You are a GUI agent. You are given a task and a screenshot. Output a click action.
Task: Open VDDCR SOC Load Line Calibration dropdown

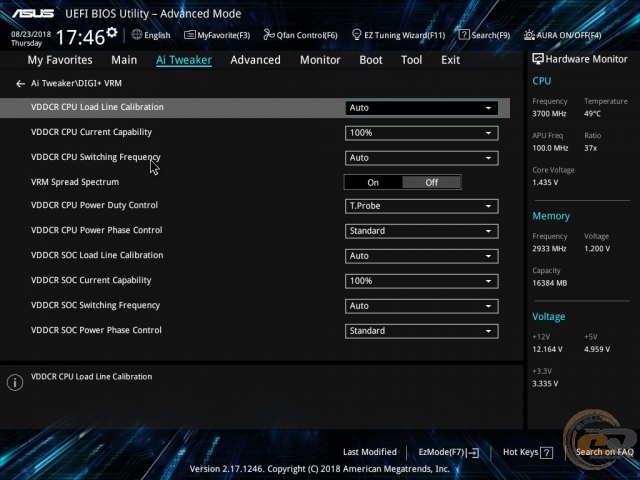click(x=421, y=256)
